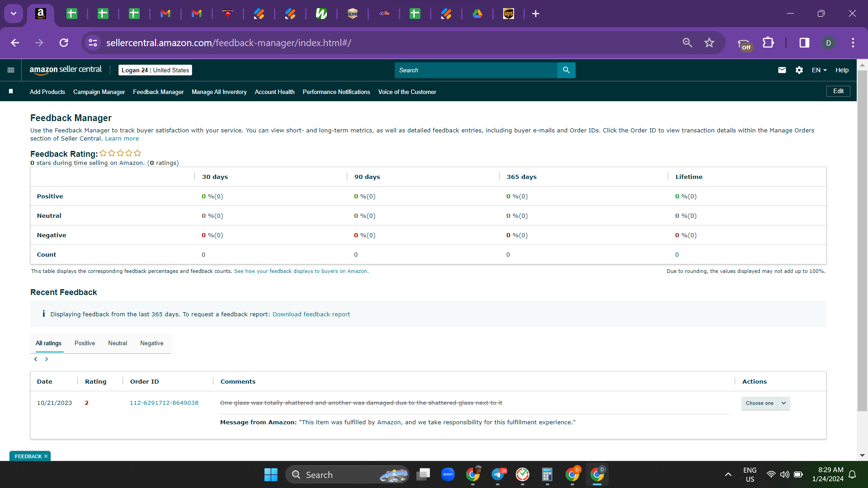868x488 pixels.
Task: Open the Extensions puzzle icon
Action: (x=768, y=43)
